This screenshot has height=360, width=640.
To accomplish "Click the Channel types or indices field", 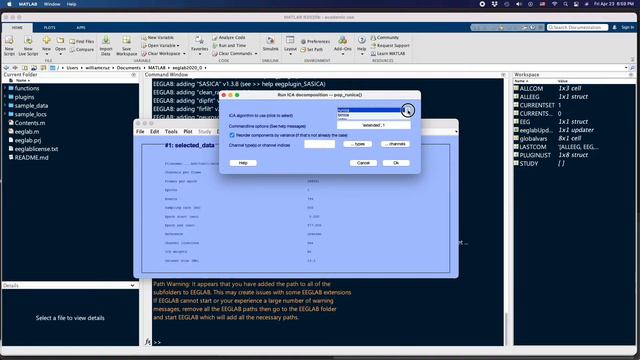I will tap(320, 144).
